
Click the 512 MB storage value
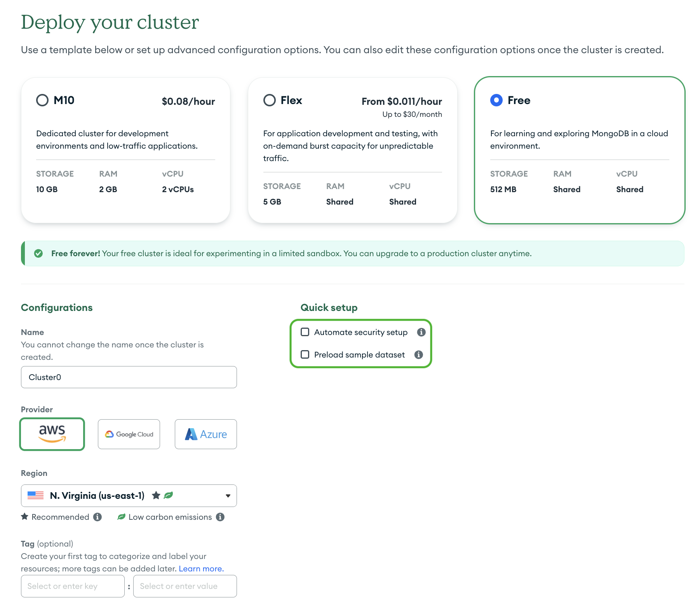(x=503, y=189)
